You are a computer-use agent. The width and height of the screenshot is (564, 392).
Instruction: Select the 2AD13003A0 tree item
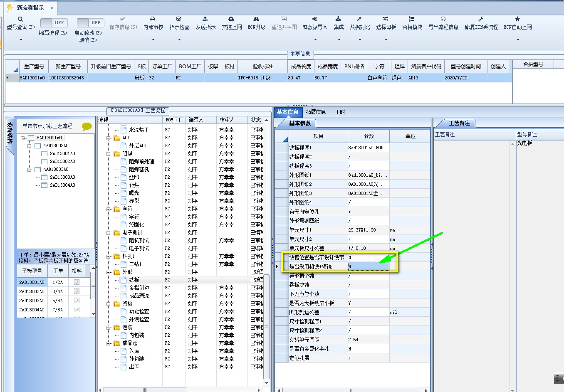tap(62, 178)
